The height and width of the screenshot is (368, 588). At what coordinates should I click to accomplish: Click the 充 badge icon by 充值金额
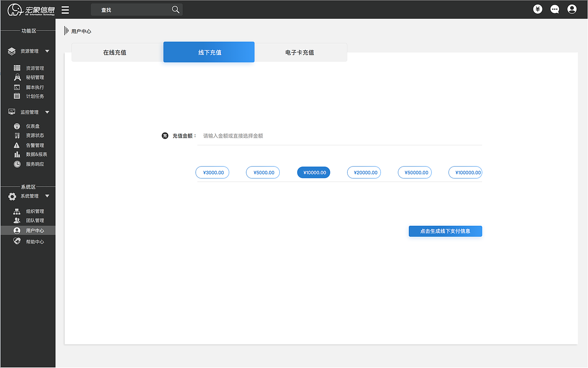165,136
